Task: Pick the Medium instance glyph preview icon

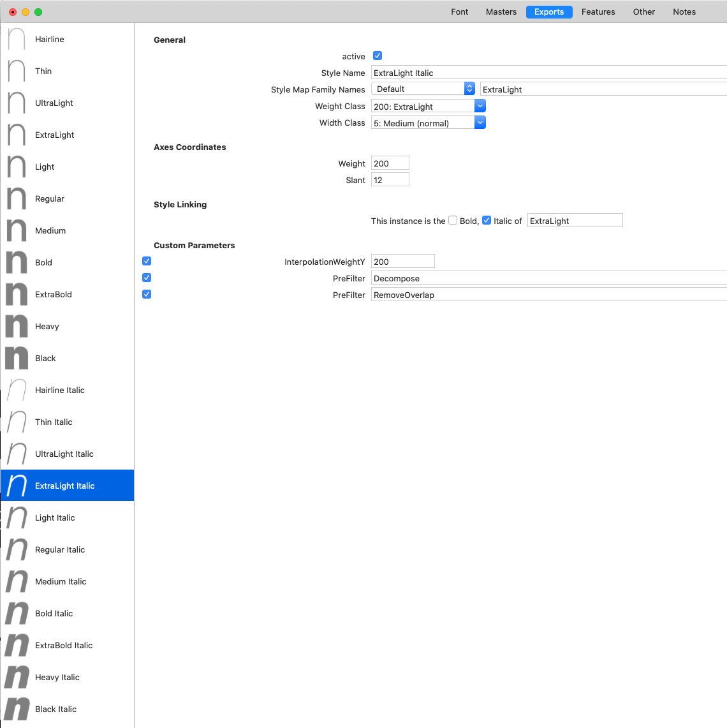Action: (17, 231)
